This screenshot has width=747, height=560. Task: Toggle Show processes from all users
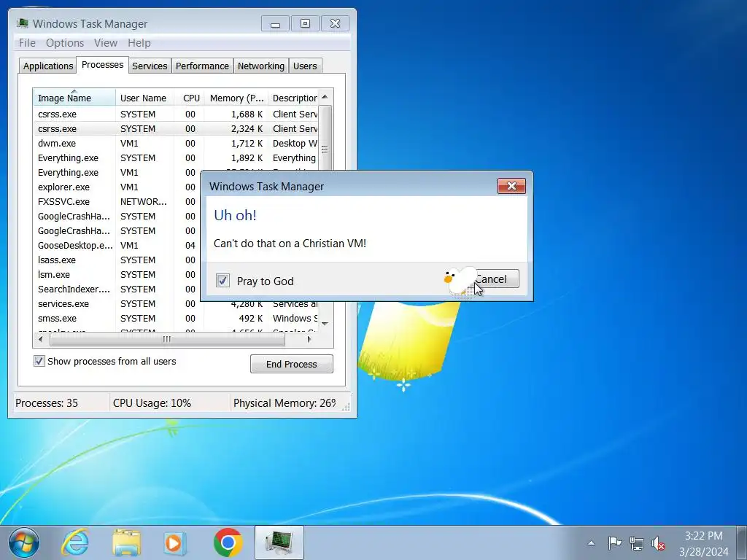click(x=39, y=361)
